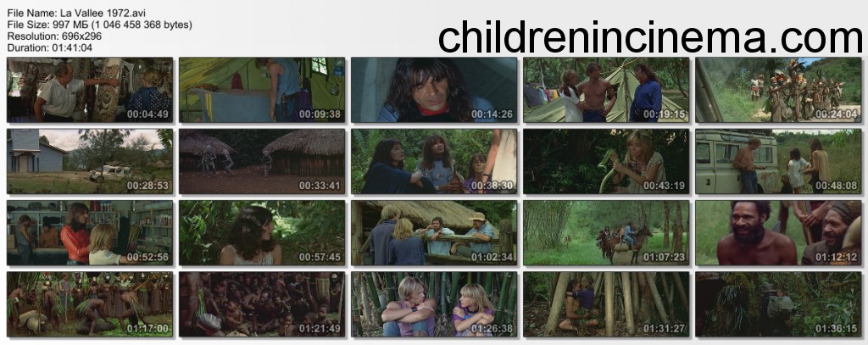Open the long-haired man close-up at 00:14:26
This screenshot has width=868, height=345.
[x=434, y=90]
